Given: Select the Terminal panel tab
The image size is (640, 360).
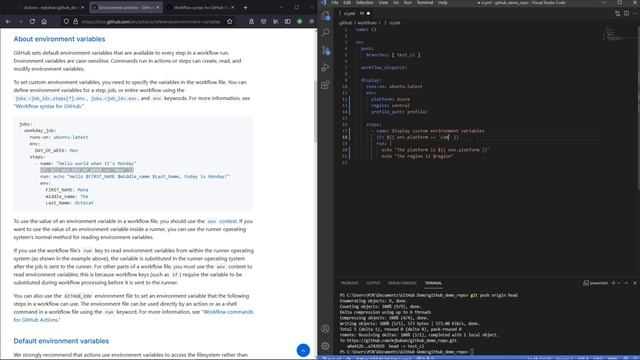Looking at the screenshot, I should [433, 283].
